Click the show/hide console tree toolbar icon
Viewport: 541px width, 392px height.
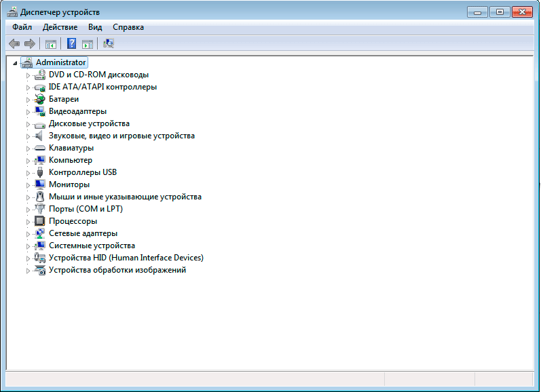[51, 44]
